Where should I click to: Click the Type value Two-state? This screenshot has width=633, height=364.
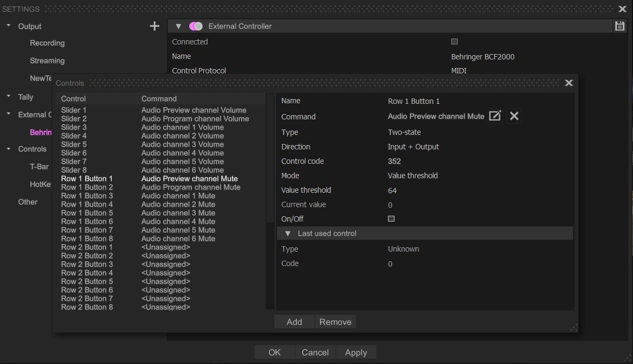[404, 132]
